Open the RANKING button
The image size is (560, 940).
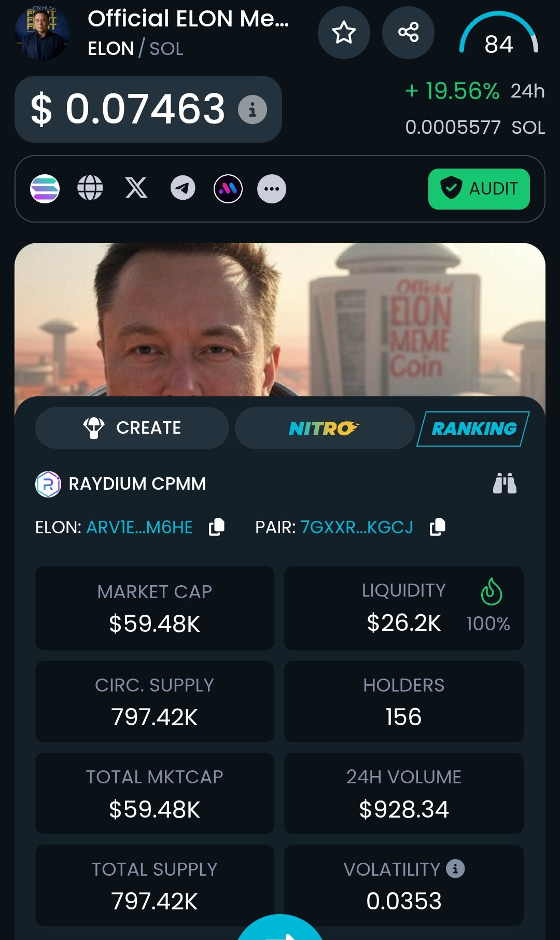coord(473,428)
